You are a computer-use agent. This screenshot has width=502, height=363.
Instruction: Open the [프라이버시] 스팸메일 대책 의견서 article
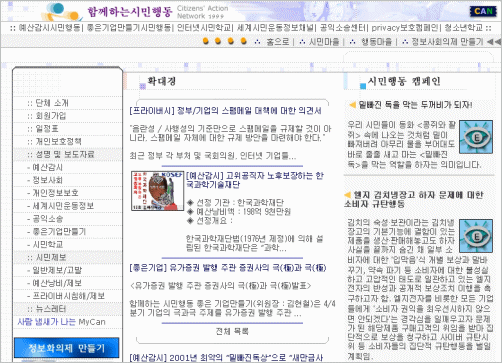(x=225, y=111)
